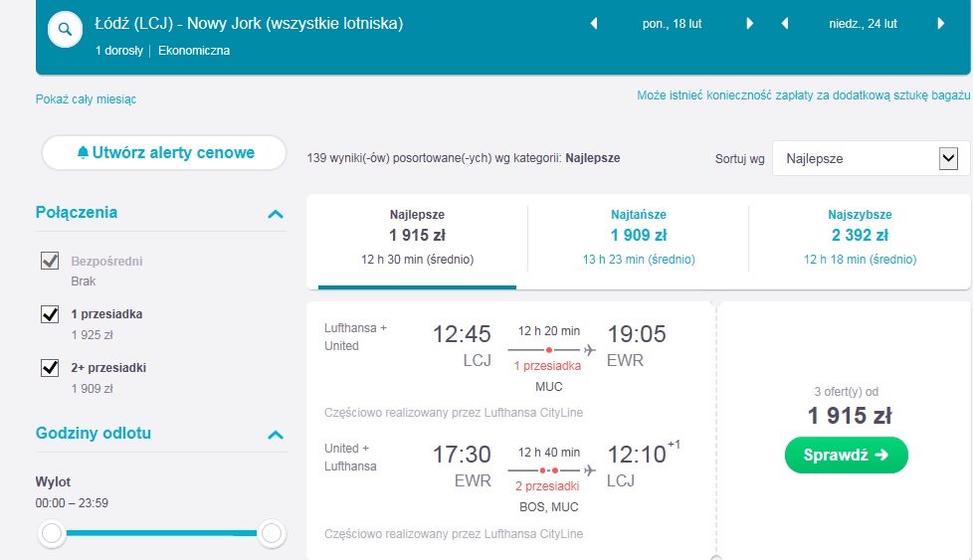Click the plane icon on the 12:45 flight
Image resolution: width=973 pixels, height=560 pixels.
click(x=590, y=350)
